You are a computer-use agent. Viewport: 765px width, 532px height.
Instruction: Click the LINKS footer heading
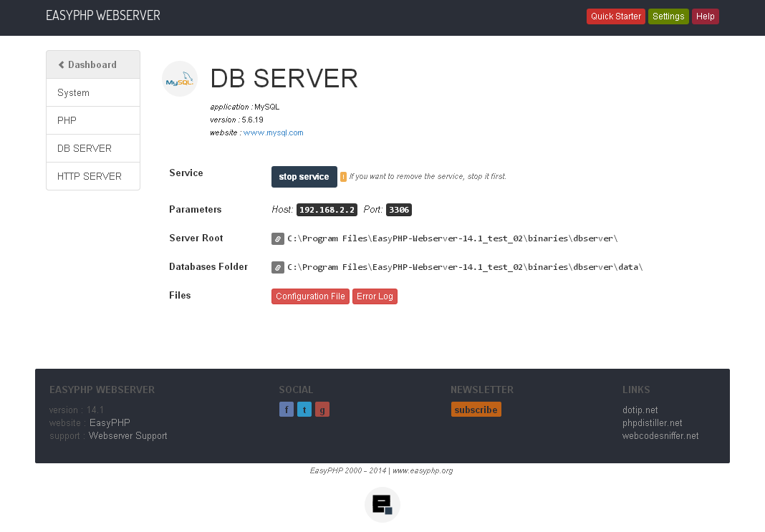636,390
